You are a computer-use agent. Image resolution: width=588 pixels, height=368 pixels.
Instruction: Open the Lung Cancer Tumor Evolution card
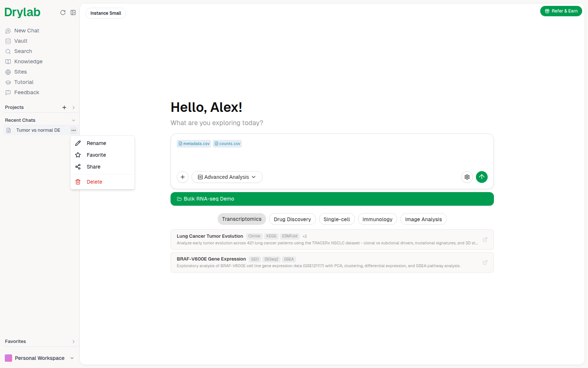(332, 240)
